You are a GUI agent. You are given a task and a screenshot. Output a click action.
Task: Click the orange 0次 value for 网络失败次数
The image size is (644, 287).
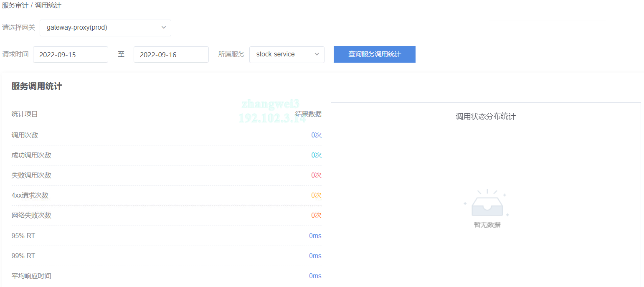coord(316,215)
